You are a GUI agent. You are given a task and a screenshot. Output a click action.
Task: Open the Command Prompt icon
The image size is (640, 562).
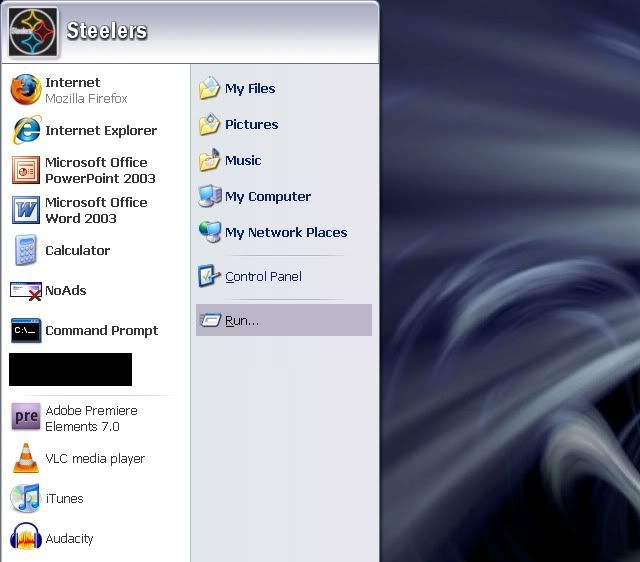pos(26,330)
